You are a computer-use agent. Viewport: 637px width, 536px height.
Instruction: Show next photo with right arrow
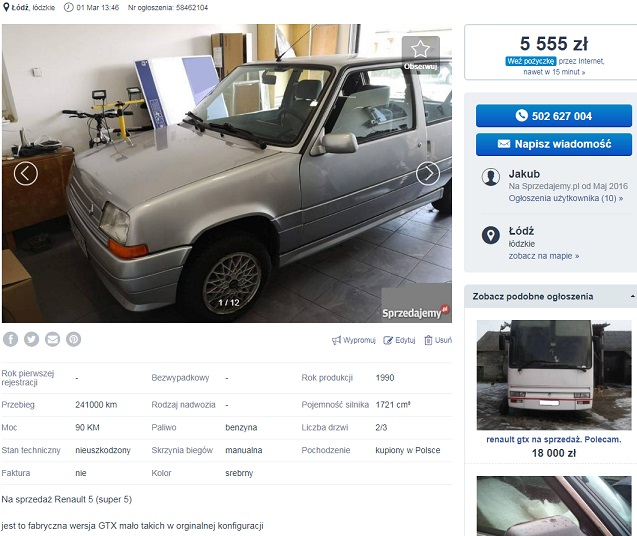tap(428, 174)
